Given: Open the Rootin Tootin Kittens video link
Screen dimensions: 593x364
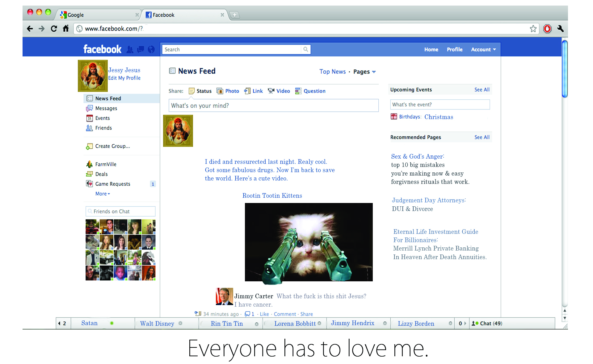Looking at the screenshot, I should (272, 196).
